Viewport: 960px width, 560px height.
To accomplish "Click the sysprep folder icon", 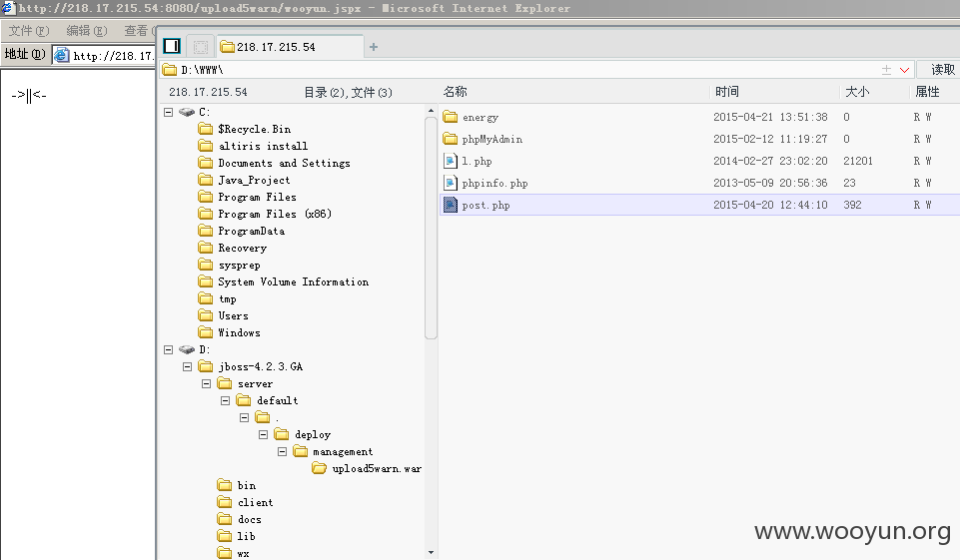I will [206, 265].
